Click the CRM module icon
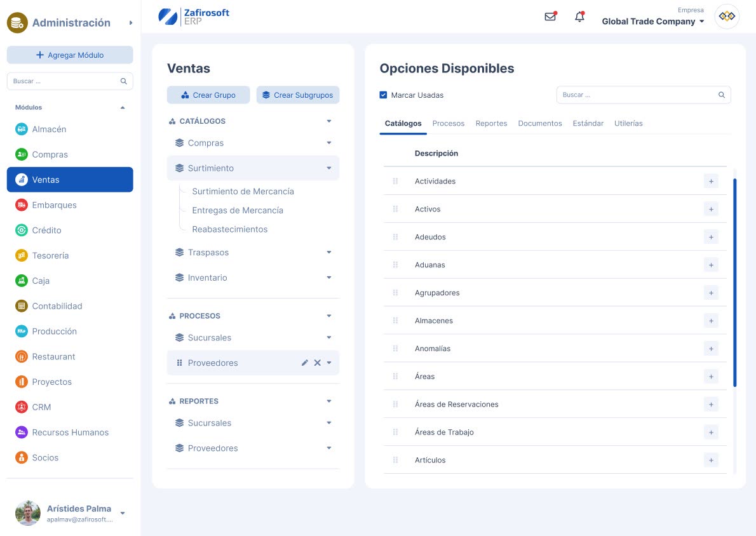This screenshot has width=756, height=536. pyautogui.click(x=21, y=407)
